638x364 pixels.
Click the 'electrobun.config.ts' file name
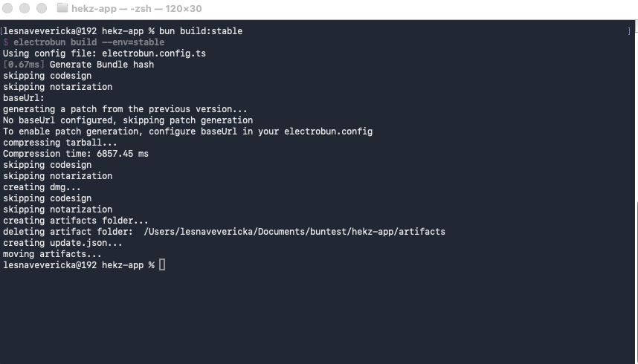click(154, 53)
